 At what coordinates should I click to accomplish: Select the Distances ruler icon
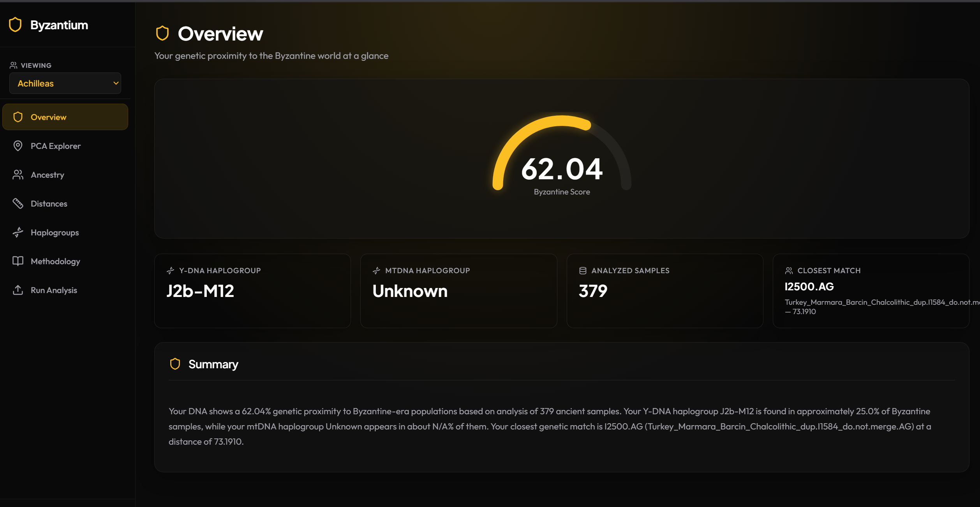pyautogui.click(x=18, y=203)
